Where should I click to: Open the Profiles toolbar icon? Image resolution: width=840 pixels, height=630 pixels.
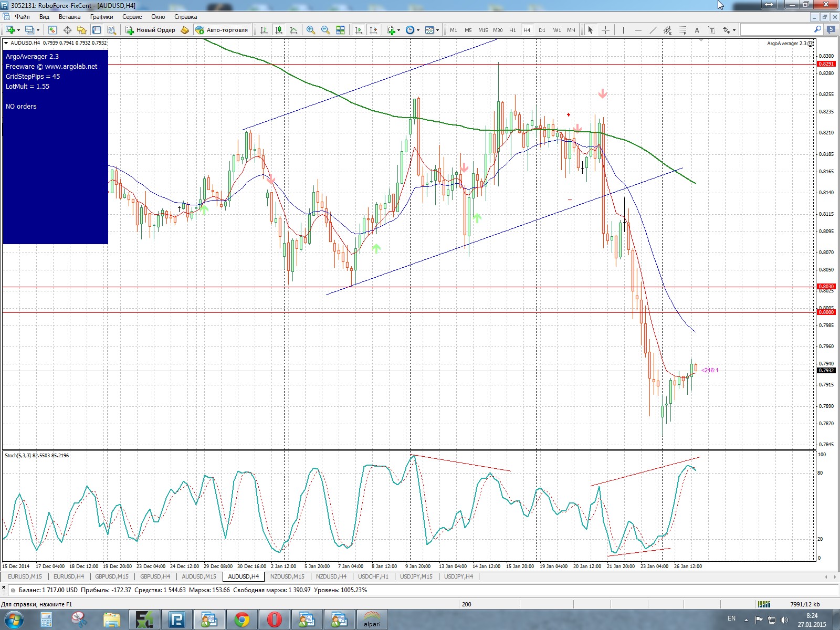[30, 30]
